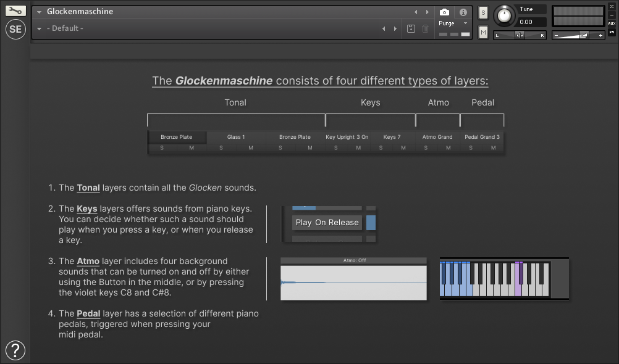
Task: Toggle the Mute button in header
Action: tap(483, 32)
